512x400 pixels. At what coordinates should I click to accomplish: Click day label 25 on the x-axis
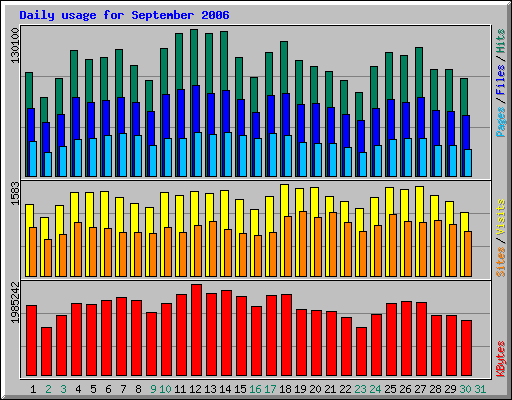tap(390, 389)
